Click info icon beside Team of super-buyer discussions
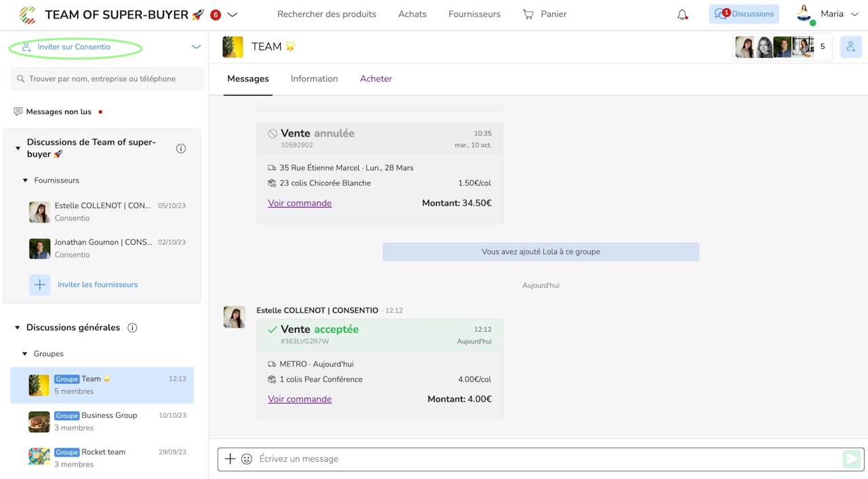The image size is (868, 479). 181,149
